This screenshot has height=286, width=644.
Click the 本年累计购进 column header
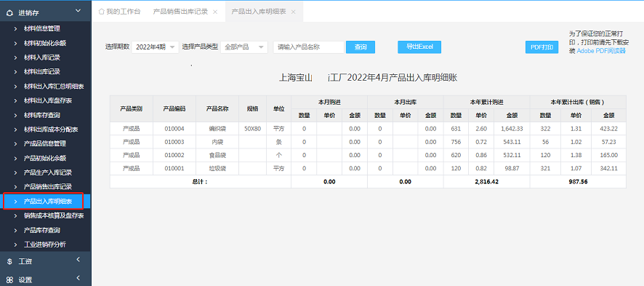[x=487, y=102]
